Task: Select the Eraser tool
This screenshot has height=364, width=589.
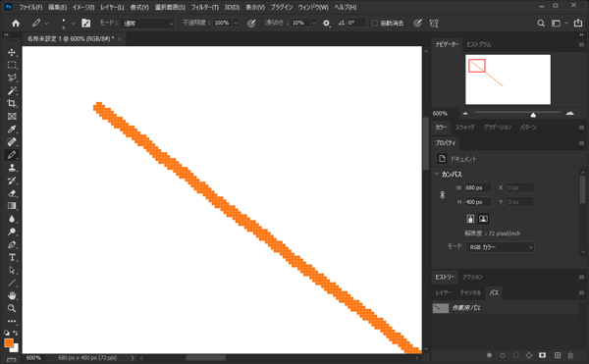Action: tap(12, 193)
